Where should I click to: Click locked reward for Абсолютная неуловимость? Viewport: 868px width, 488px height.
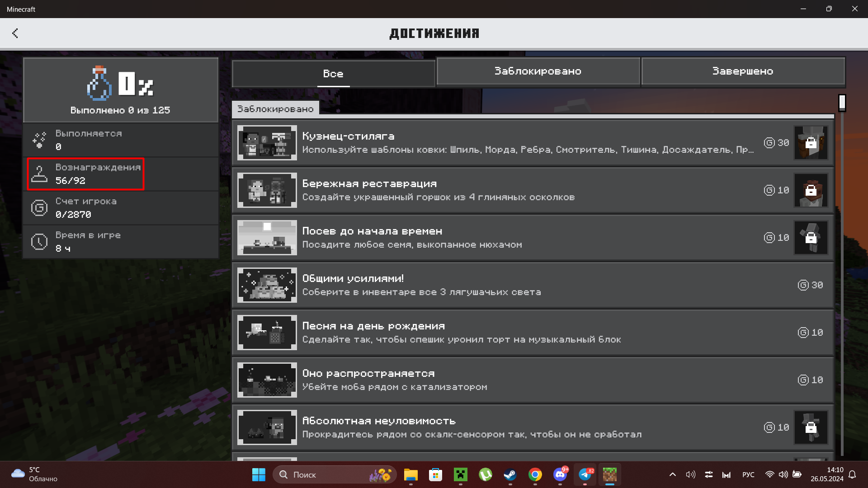pyautogui.click(x=811, y=427)
